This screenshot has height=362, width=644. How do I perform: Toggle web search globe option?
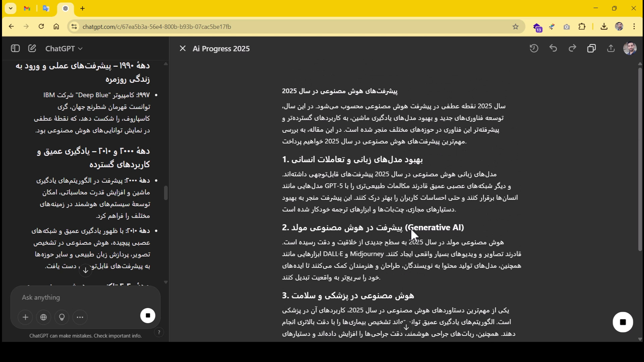[44, 317]
